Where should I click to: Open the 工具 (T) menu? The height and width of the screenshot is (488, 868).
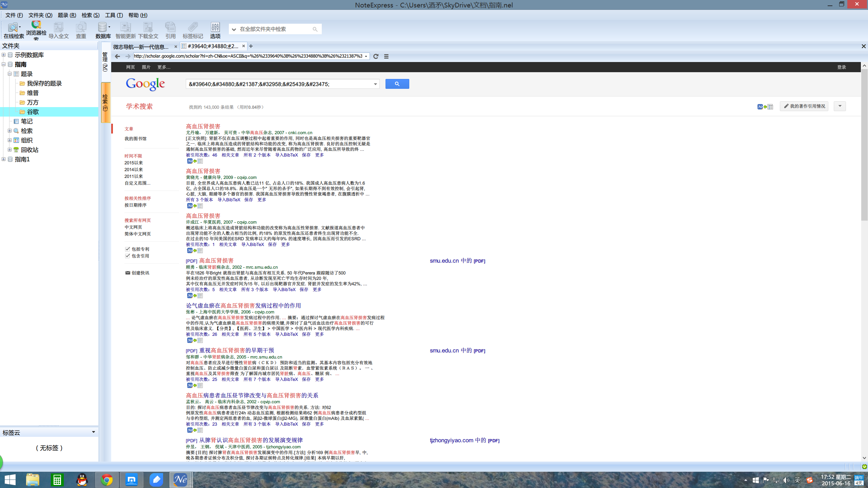pos(114,15)
